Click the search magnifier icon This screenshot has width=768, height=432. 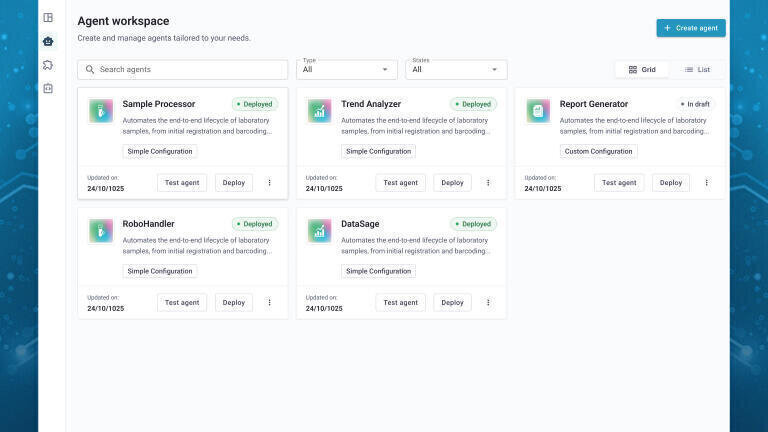point(90,70)
